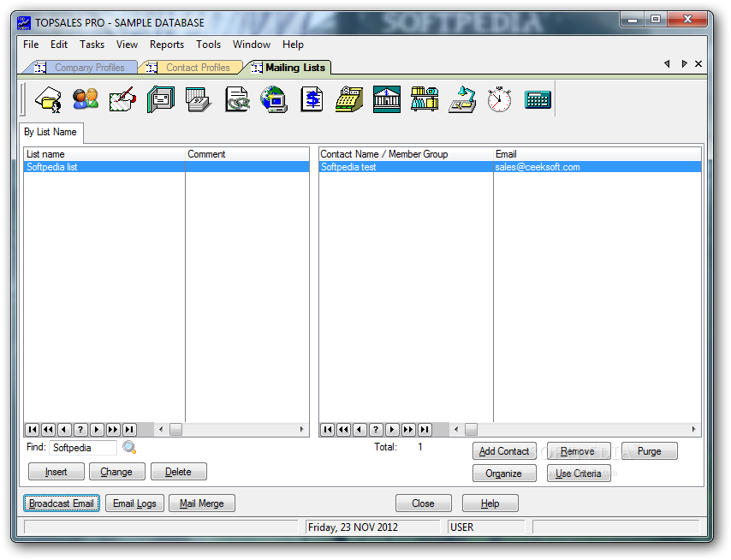Click the bank building toolbar icon
This screenshot has width=731, height=560.
coord(387,99)
